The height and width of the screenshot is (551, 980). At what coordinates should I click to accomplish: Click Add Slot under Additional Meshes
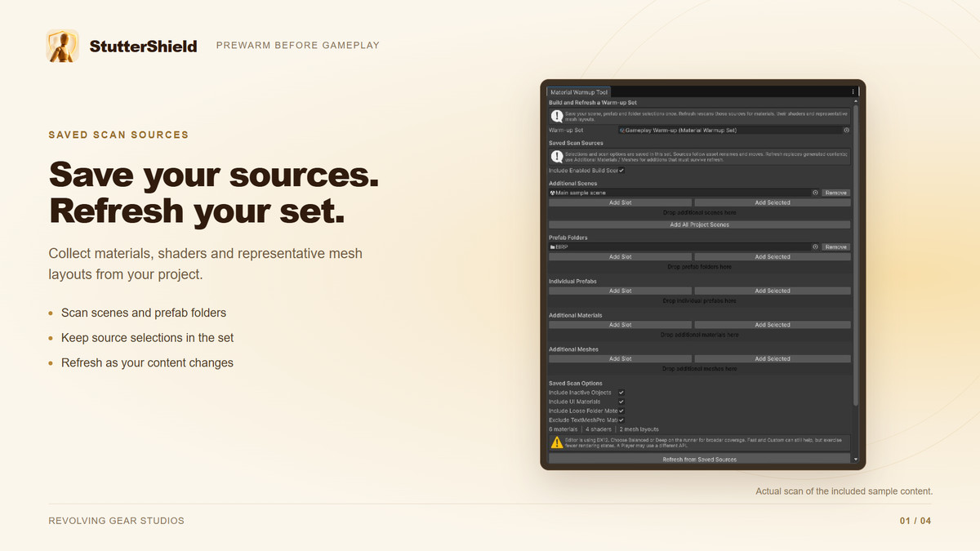click(x=620, y=358)
